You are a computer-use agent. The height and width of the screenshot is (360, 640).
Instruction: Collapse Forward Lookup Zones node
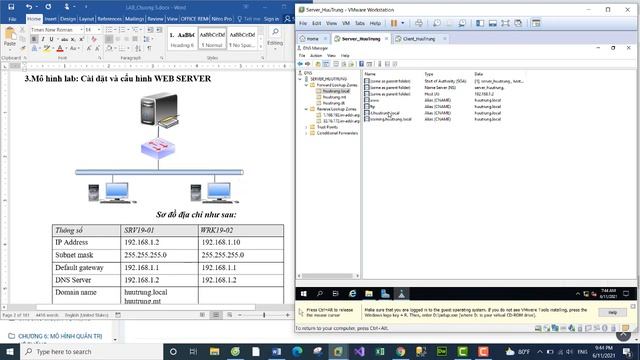(x=306, y=85)
